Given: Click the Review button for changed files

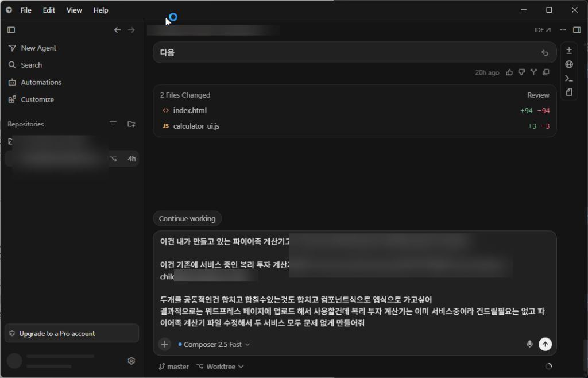Looking at the screenshot, I should coord(538,95).
